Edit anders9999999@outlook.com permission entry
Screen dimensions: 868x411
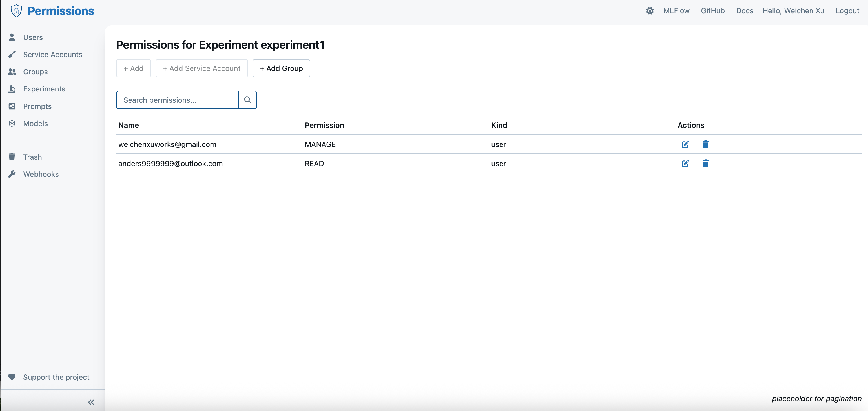[x=685, y=164]
